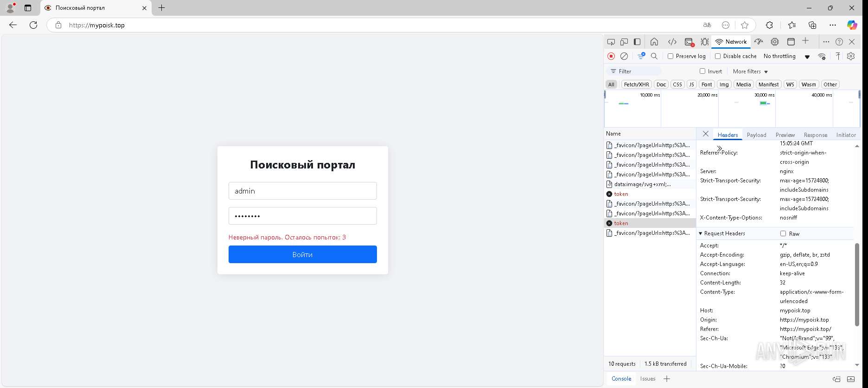Stop recording the network log
Image resolution: width=868 pixels, height=388 pixels.
click(611, 56)
